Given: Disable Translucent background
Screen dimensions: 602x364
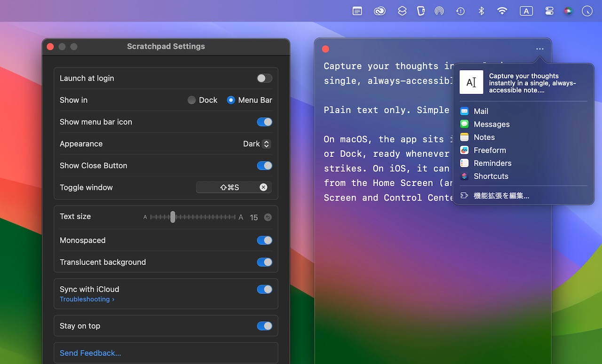Looking at the screenshot, I should (264, 262).
